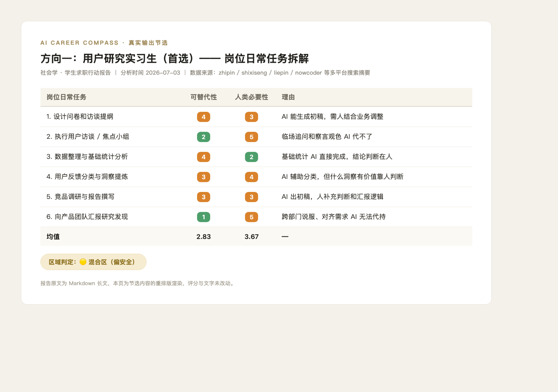Screen dimensions: 558x392
Task: Select row '1. 设计问卷和访谈提纲'
Action: point(256,117)
